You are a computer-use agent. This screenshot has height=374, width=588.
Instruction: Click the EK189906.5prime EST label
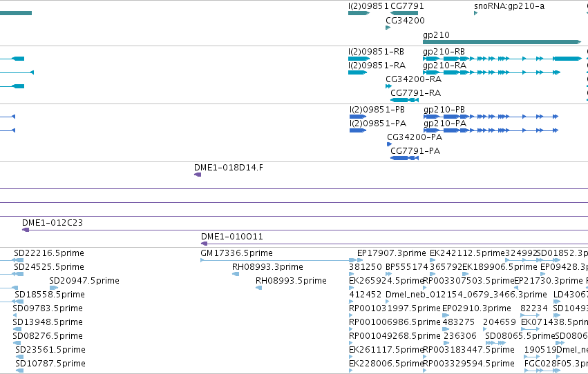coord(500,267)
